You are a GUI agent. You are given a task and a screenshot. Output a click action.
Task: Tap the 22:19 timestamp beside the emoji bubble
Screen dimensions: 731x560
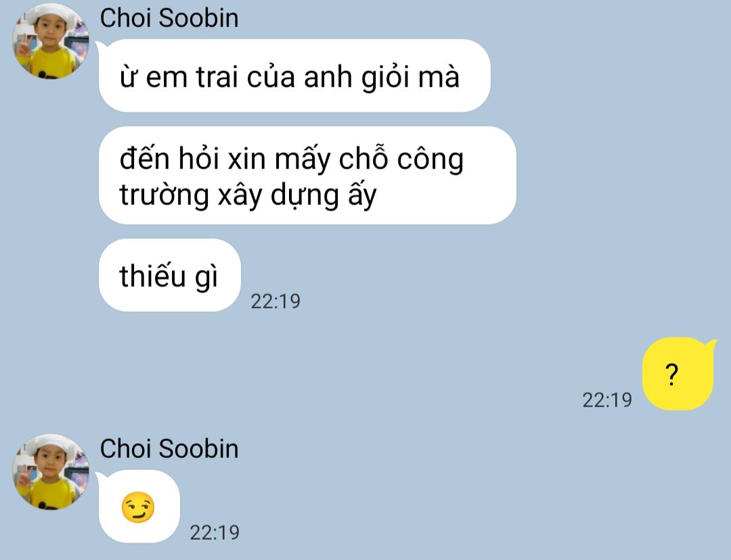click(x=215, y=532)
